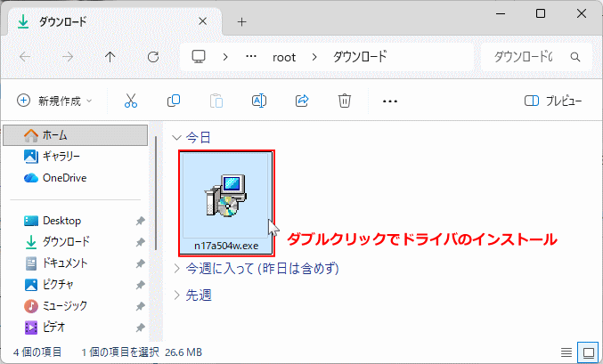The image size is (603, 364).
Task: Add a new tab with plus
Action: click(241, 22)
